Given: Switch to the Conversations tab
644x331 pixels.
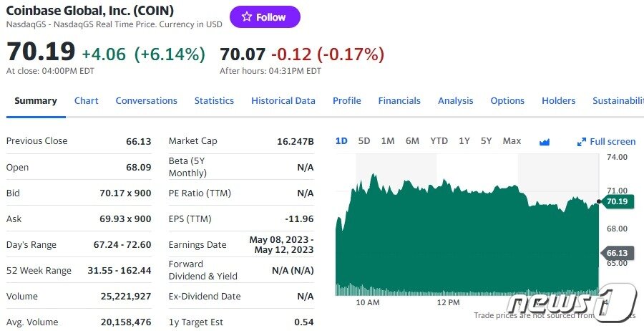Looking at the screenshot, I should point(146,101).
